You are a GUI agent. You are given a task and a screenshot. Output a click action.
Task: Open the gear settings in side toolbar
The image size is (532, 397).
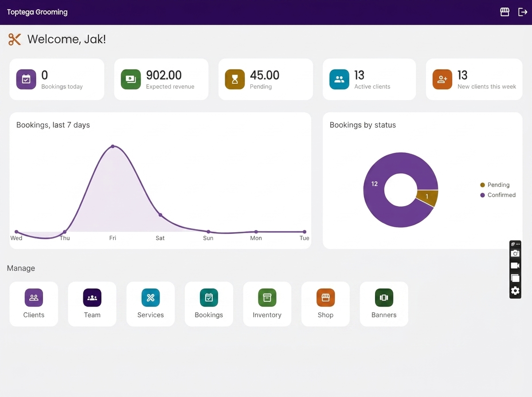pyautogui.click(x=515, y=291)
